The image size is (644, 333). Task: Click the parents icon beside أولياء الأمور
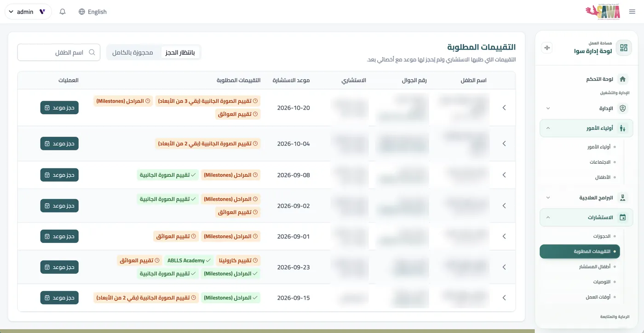point(623,128)
